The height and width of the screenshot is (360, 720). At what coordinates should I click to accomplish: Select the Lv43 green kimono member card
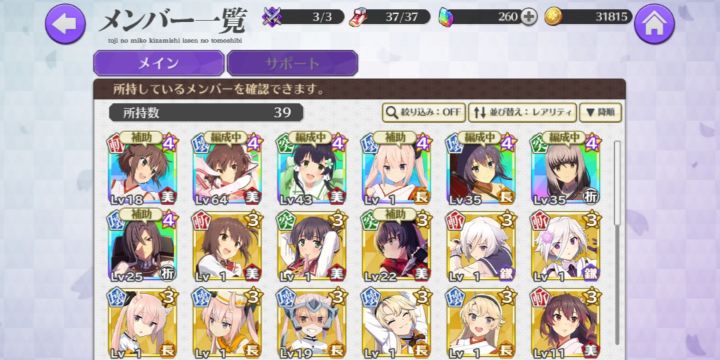point(312,169)
